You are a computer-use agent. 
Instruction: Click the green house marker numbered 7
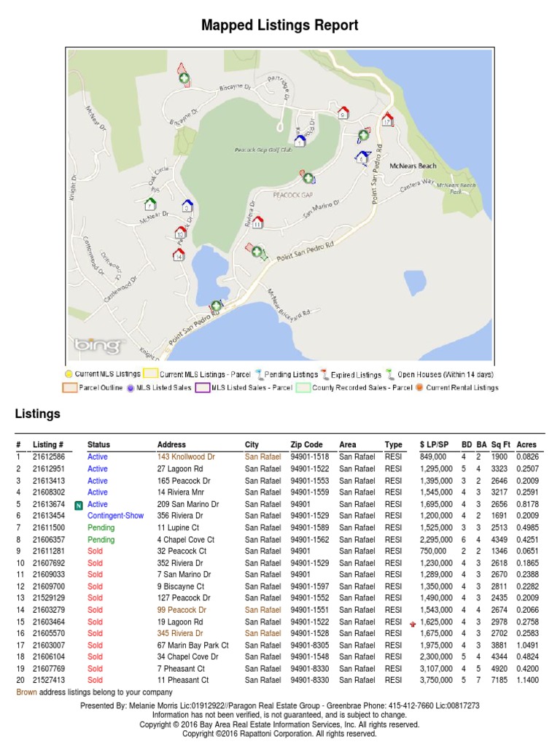[x=150, y=204]
